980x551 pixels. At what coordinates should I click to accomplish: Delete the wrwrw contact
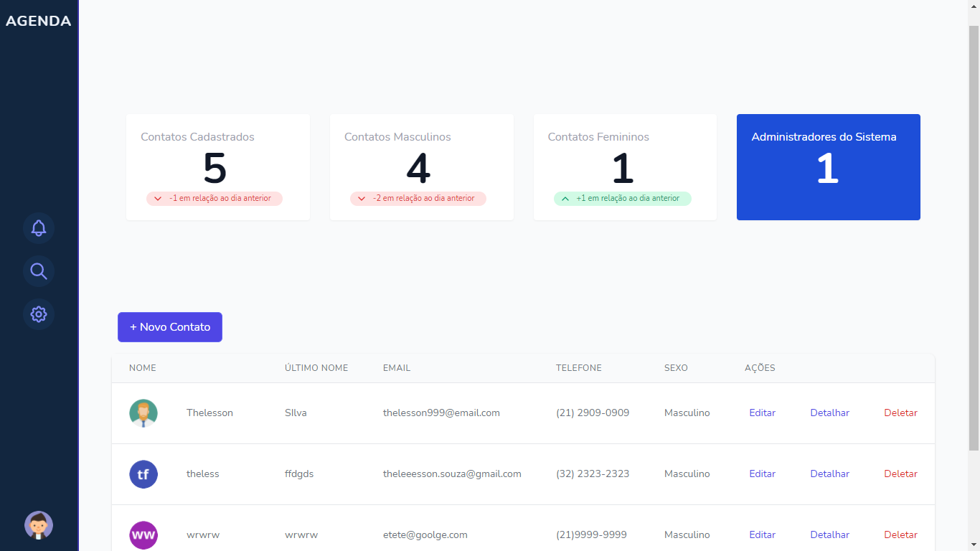pos(900,535)
